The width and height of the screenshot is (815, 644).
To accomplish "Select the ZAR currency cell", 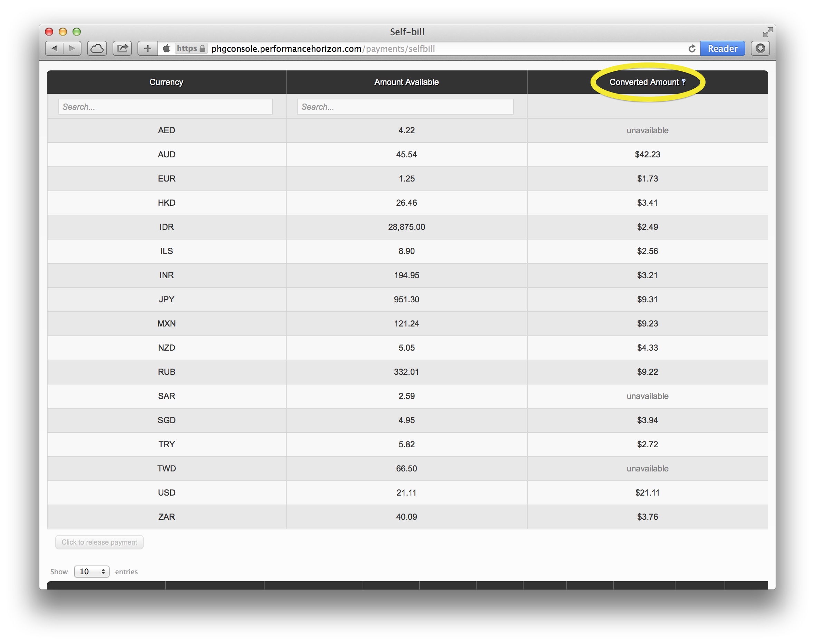I will coord(166,517).
